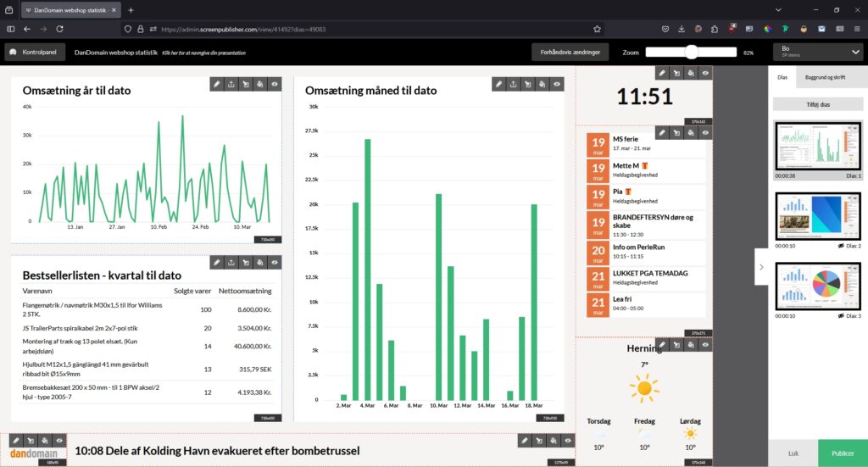Bookmark this page with star icon

click(x=597, y=29)
